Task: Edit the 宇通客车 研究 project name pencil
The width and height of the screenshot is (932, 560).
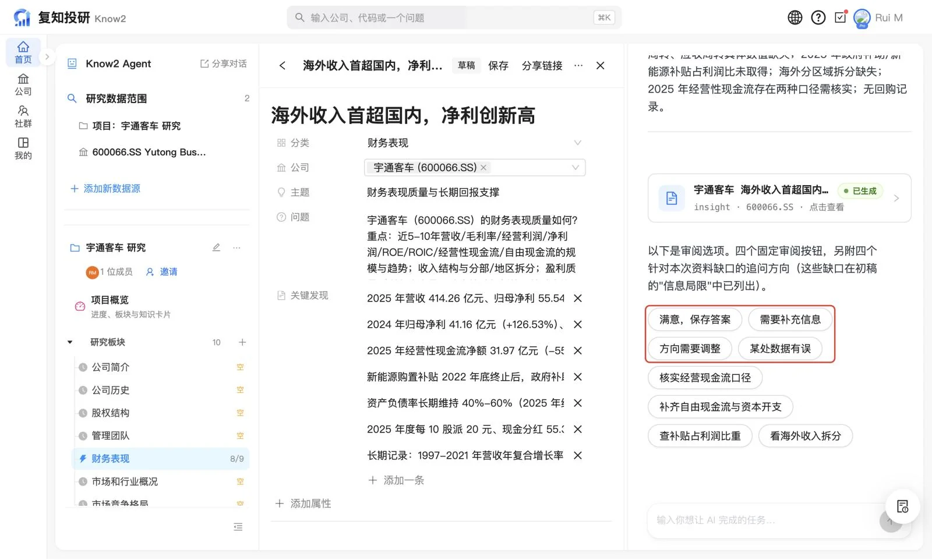Action: [x=216, y=247]
